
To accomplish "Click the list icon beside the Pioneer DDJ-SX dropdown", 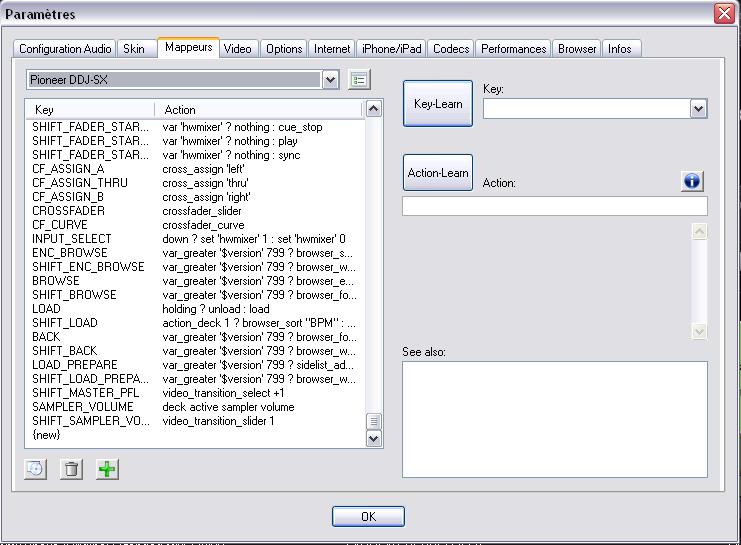I will click(x=360, y=80).
